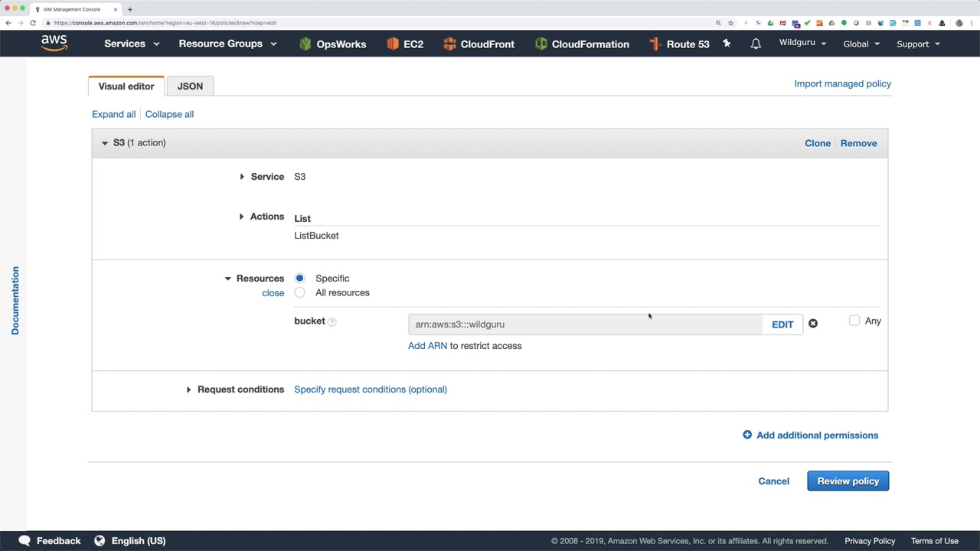Open the Wildguru account dropdown
The height and width of the screenshot is (551, 980).
pos(803,43)
